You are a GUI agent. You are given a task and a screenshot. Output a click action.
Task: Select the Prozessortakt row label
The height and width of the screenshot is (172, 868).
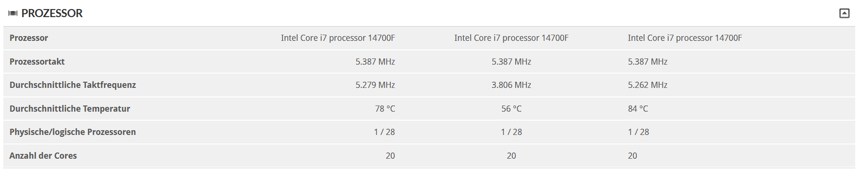point(37,62)
